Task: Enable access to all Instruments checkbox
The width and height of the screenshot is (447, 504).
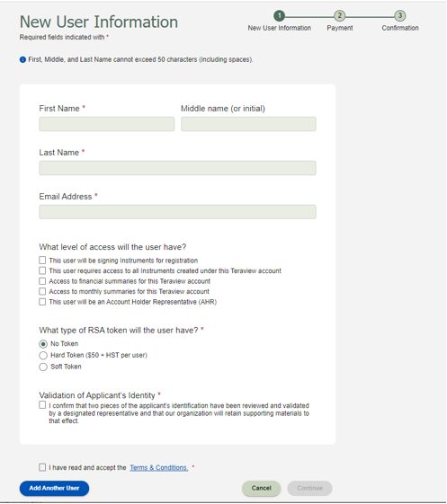Action: point(42,270)
